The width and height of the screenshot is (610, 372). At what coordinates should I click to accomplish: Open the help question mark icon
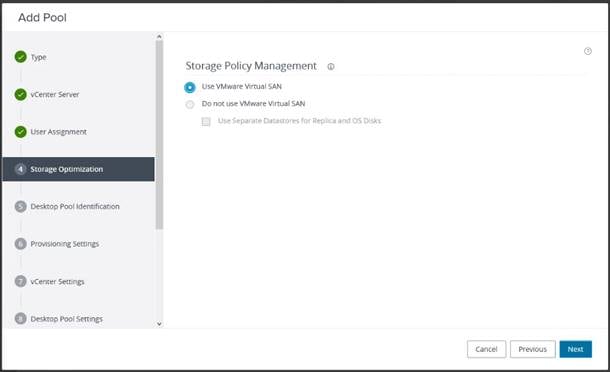(x=588, y=51)
